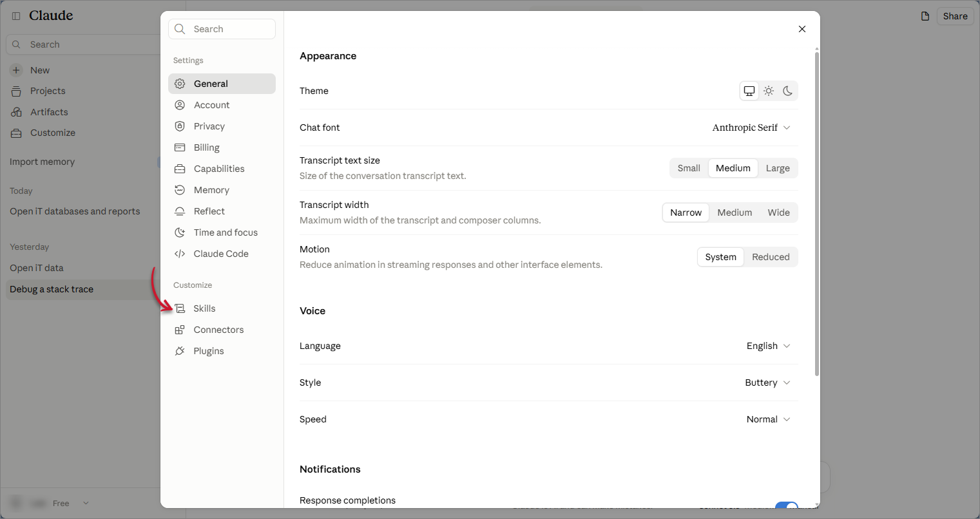Image resolution: width=980 pixels, height=519 pixels.
Task: Open Time and focus via its icon
Action: [180, 232]
